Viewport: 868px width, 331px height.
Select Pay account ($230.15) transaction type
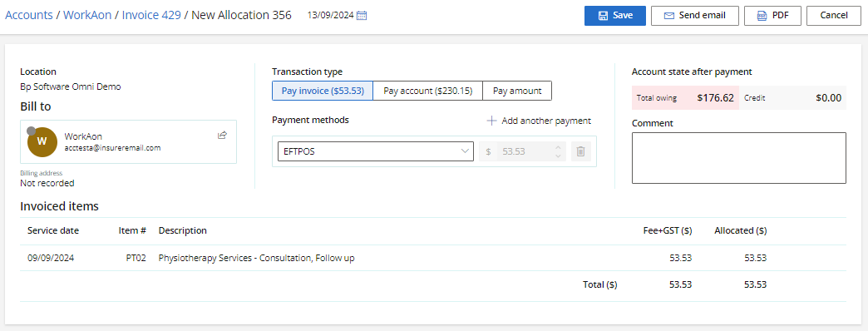(428, 91)
